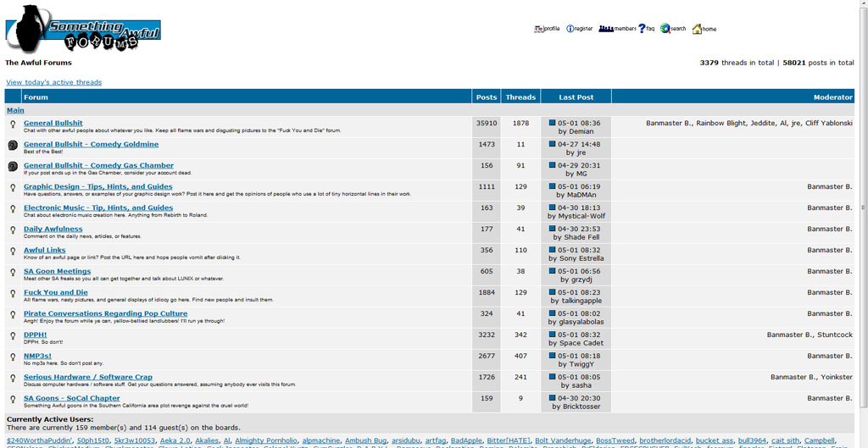Open the NMP3s! forum
The image size is (868, 448).
point(37,356)
